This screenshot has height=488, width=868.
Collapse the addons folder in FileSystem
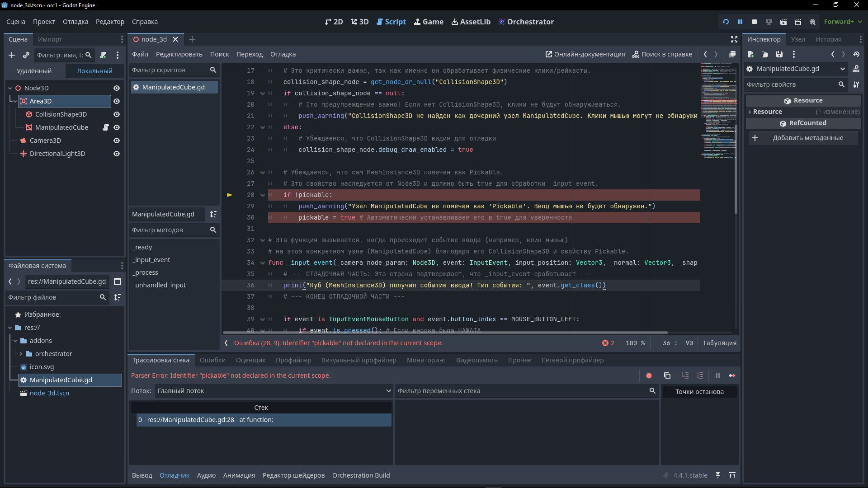coord(15,341)
